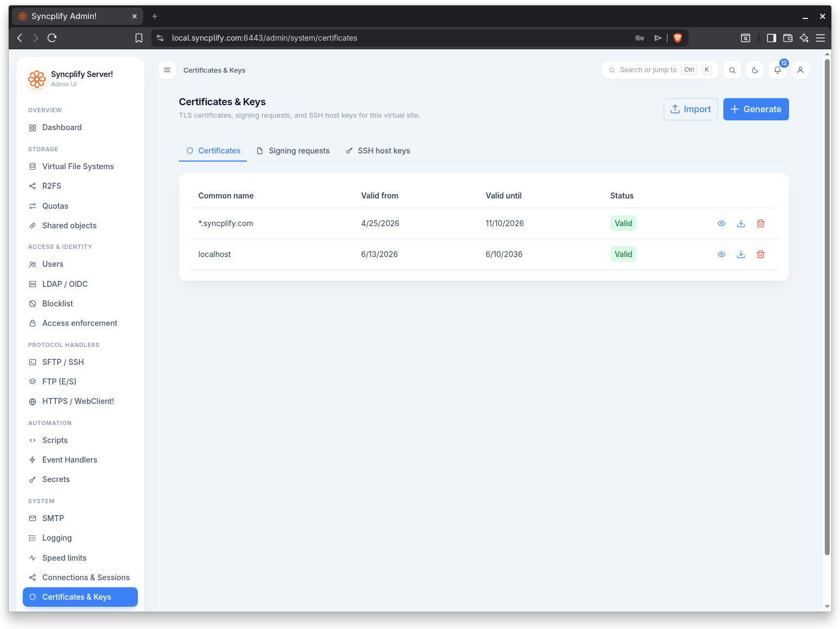This screenshot has width=840, height=629.
Task: Open Quotas section
Action: point(80,206)
